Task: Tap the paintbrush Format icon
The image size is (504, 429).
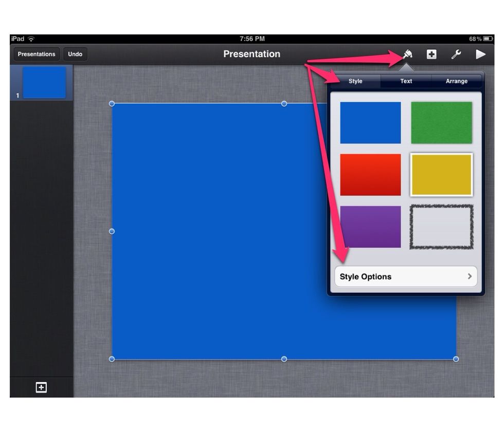Action: (407, 54)
